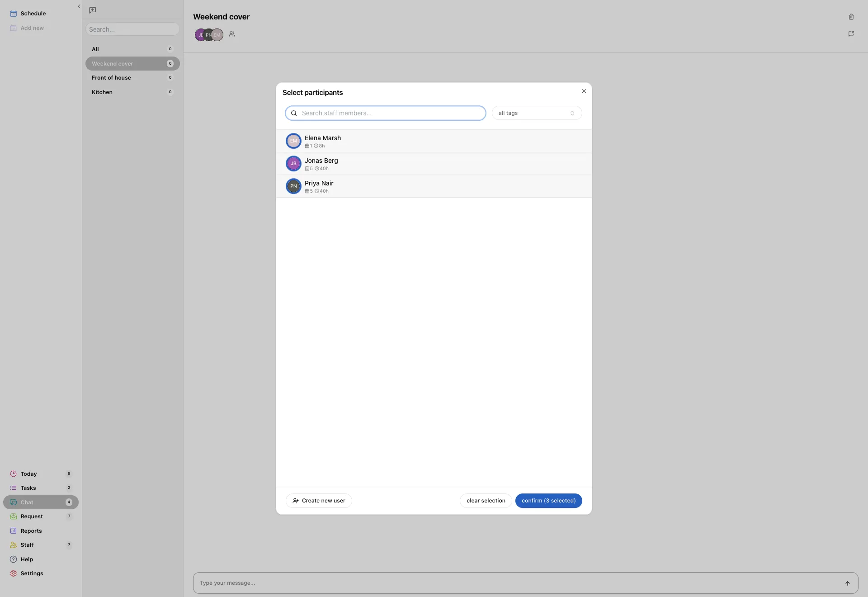868x597 pixels.
Task: Close the Select participants dialog
Action: pos(584,91)
